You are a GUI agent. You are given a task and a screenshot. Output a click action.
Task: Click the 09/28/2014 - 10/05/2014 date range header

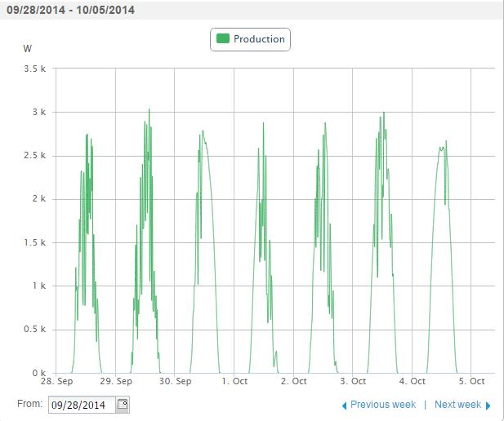pos(69,11)
